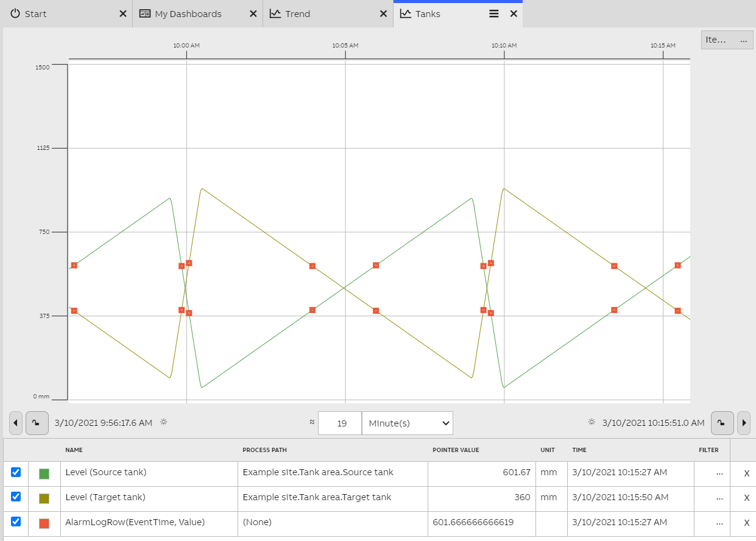Click the PROCESS PATH column header
This screenshot has height=541, width=756.
coord(264,450)
